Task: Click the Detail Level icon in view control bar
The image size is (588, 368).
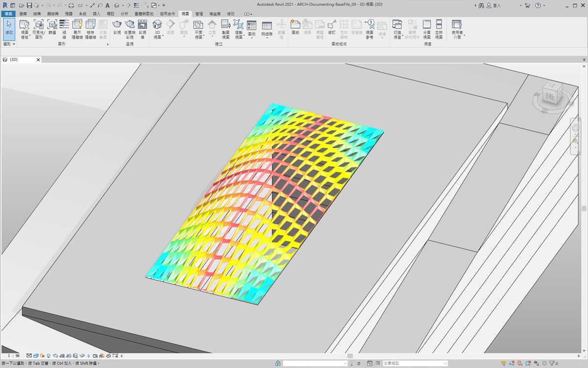Action: [x=29, y=356]
